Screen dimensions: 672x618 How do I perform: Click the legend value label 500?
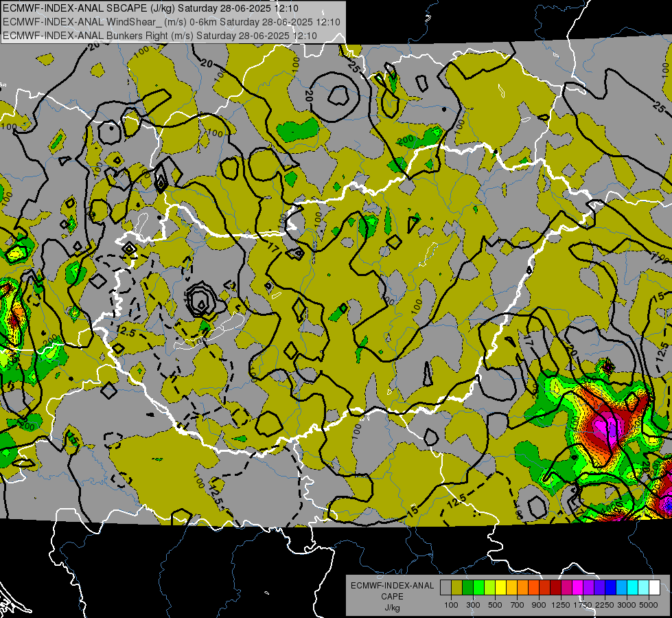coord(495,605)
